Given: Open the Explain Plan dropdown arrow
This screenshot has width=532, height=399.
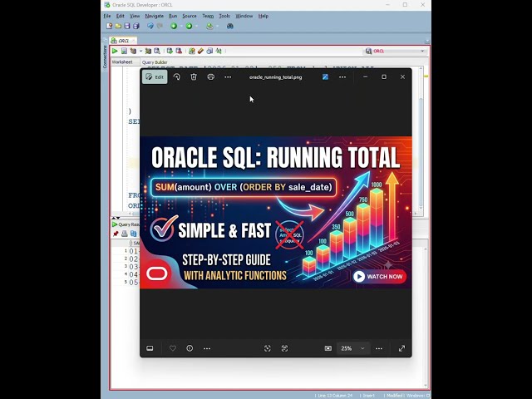Looking at the screenshot, I should click(140, 52).
